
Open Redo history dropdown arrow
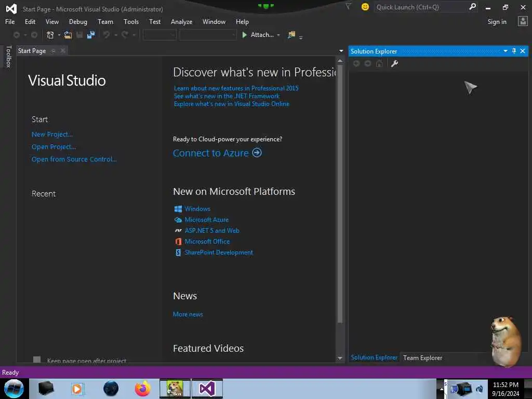point(134,35)
